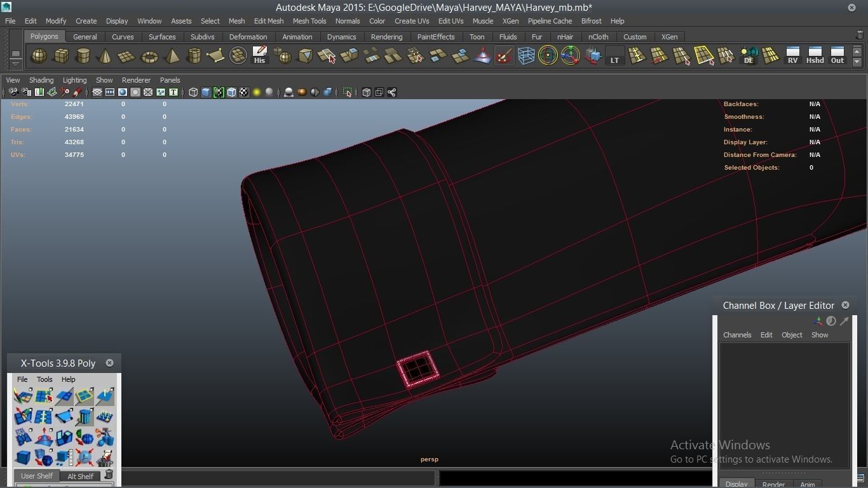
Task: Open the viewport Shading menu
Action: tap(41, 80)
